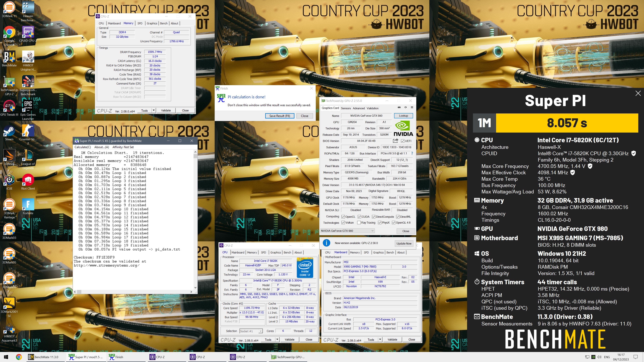The width and height of the screenshot is (644, 362).
Task: Open the League of Legends desktop icon
Action: (x=28, y=159)
